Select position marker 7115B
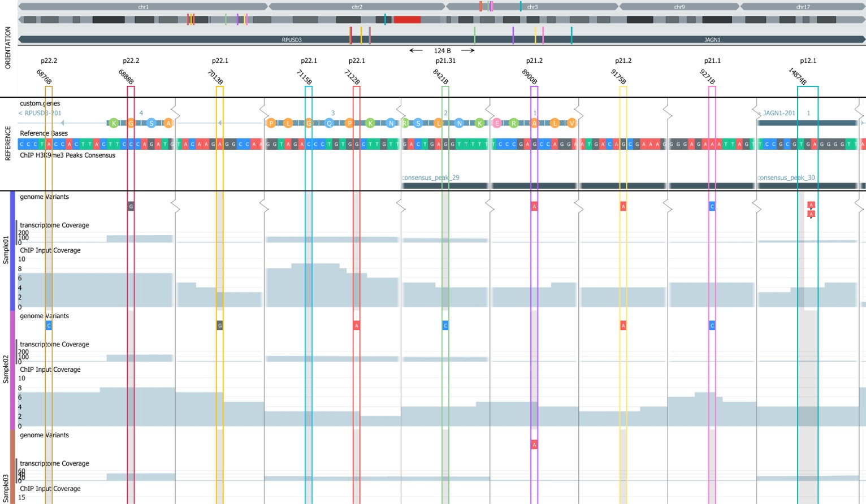This screenshot has width=866, height=504. click(304, 77)
